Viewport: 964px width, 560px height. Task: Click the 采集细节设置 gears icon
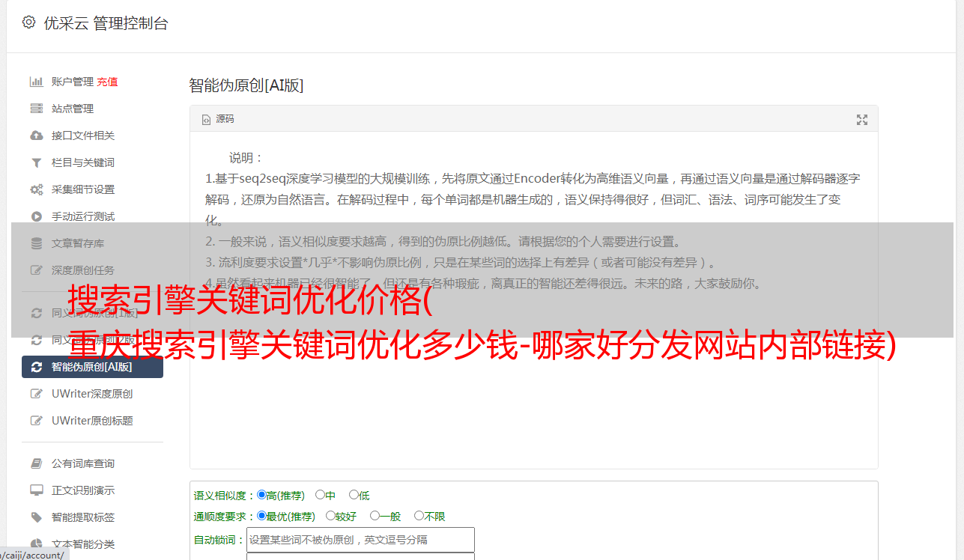click(36, 189)
